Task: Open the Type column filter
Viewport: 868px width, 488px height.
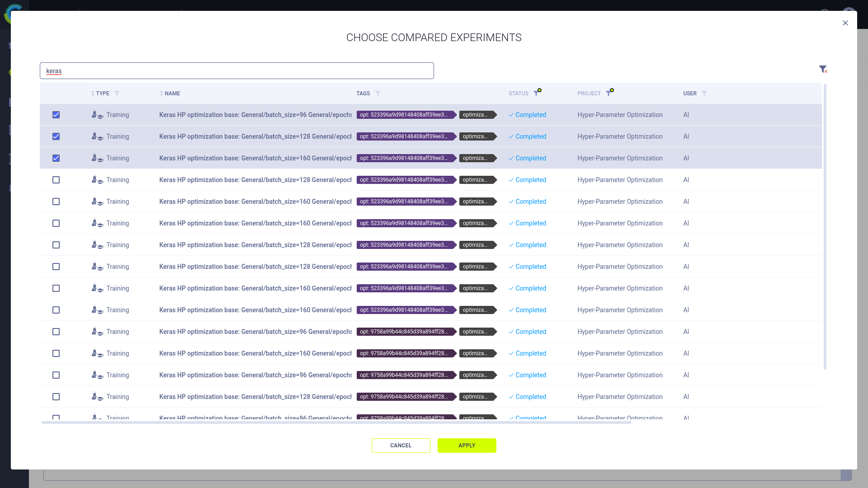Action: click(117, 94)
